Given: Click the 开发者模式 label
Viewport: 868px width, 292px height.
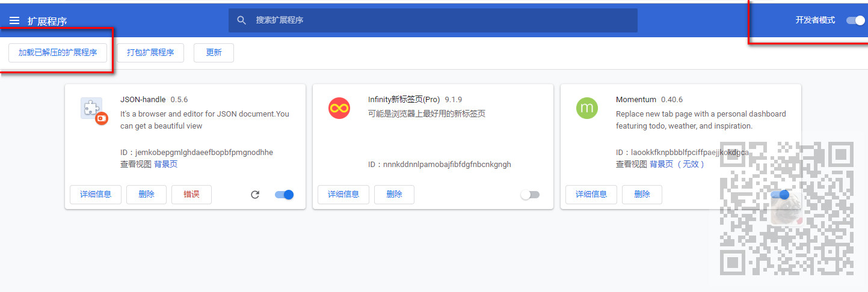Looking at the screenshot, I should (x=815, y=20).
